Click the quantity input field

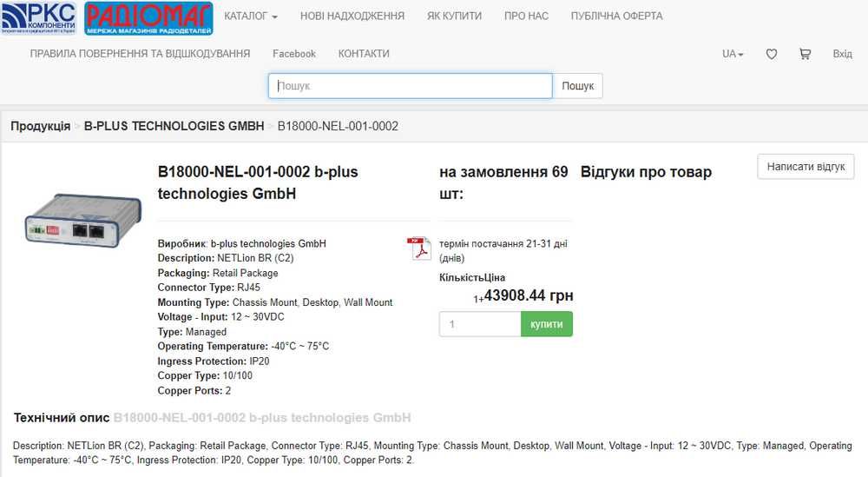point(480,324)
